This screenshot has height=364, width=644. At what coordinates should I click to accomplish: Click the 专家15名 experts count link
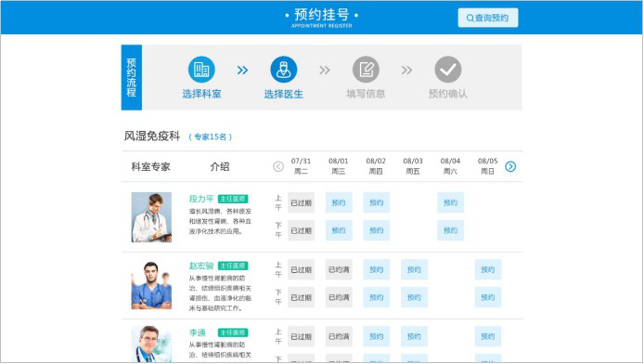click(211, 136)
